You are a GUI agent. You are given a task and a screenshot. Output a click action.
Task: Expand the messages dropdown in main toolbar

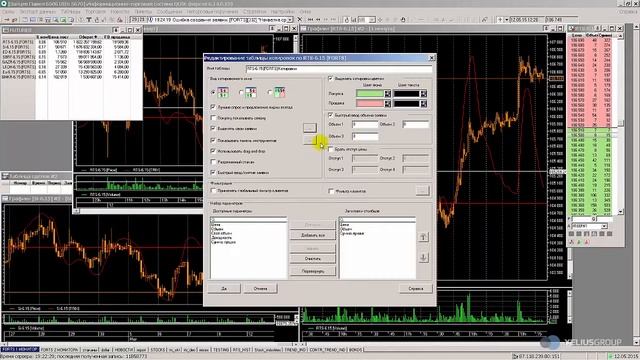click(290, 20)
